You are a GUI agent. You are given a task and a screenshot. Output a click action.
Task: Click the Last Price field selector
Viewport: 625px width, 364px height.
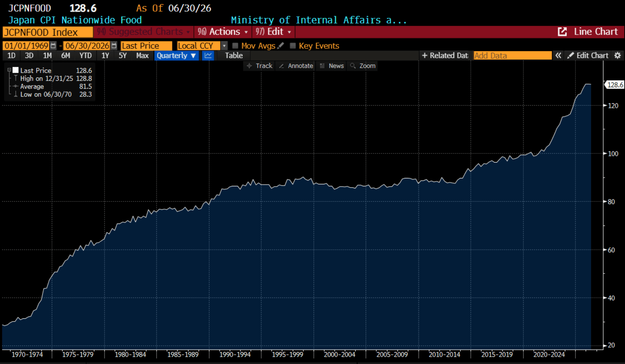(x=146, y=46)
